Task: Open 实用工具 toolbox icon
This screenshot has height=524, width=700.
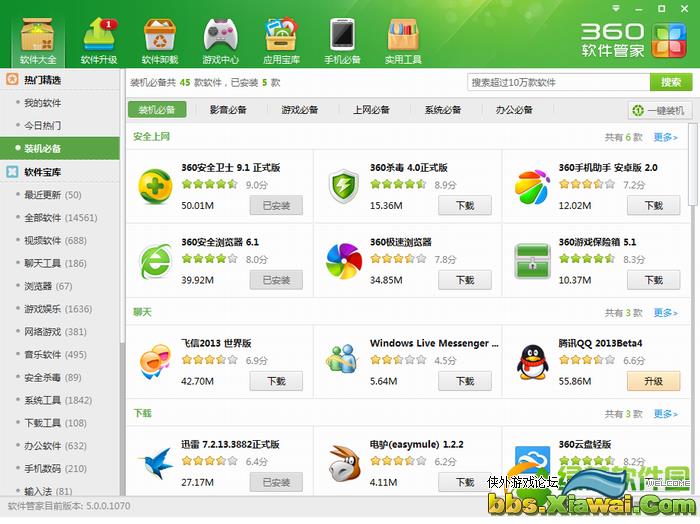Action: (403, 41)
